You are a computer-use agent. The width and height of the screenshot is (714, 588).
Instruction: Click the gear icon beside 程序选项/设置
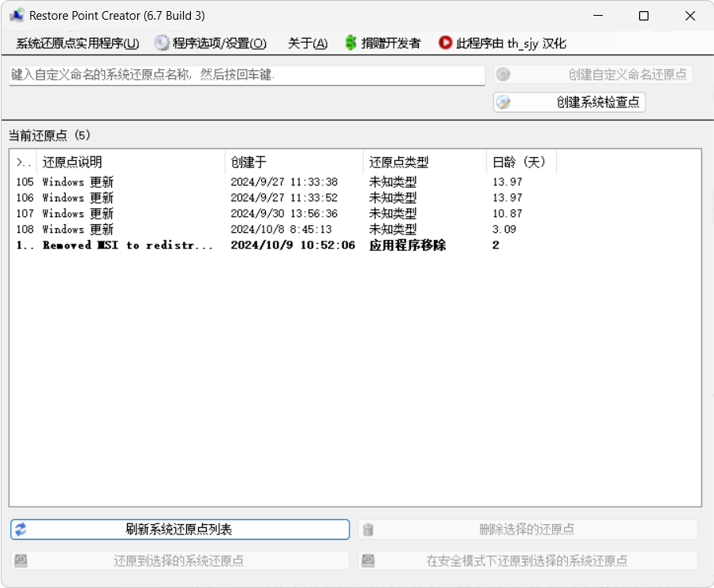click(x=161, y=43)
